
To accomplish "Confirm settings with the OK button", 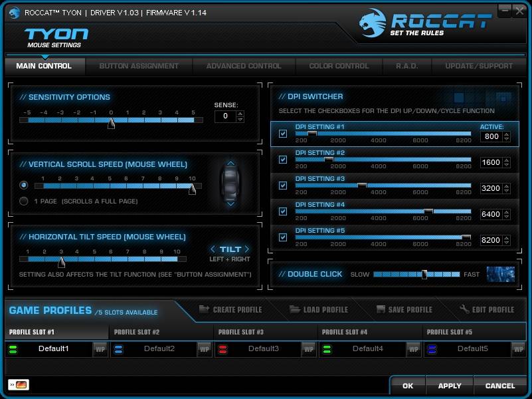I will [408, 386].
